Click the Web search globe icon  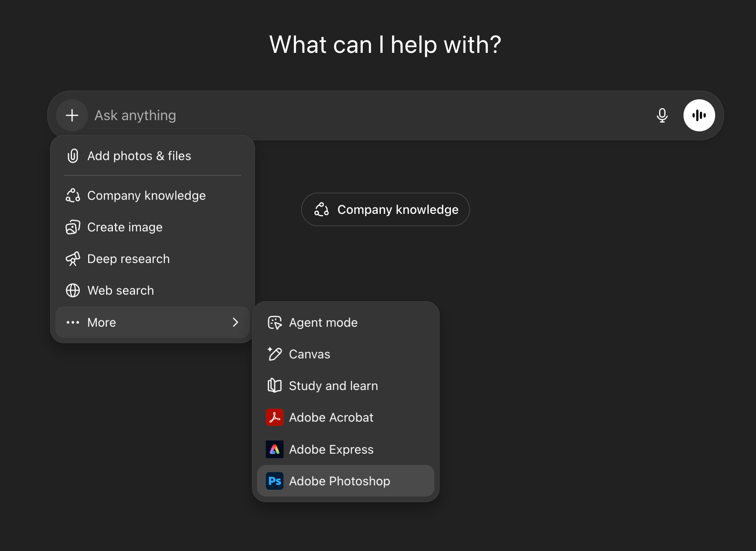point(73,290)
